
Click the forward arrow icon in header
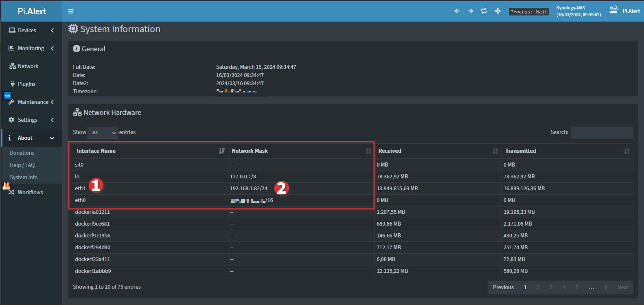click(470, 11)
